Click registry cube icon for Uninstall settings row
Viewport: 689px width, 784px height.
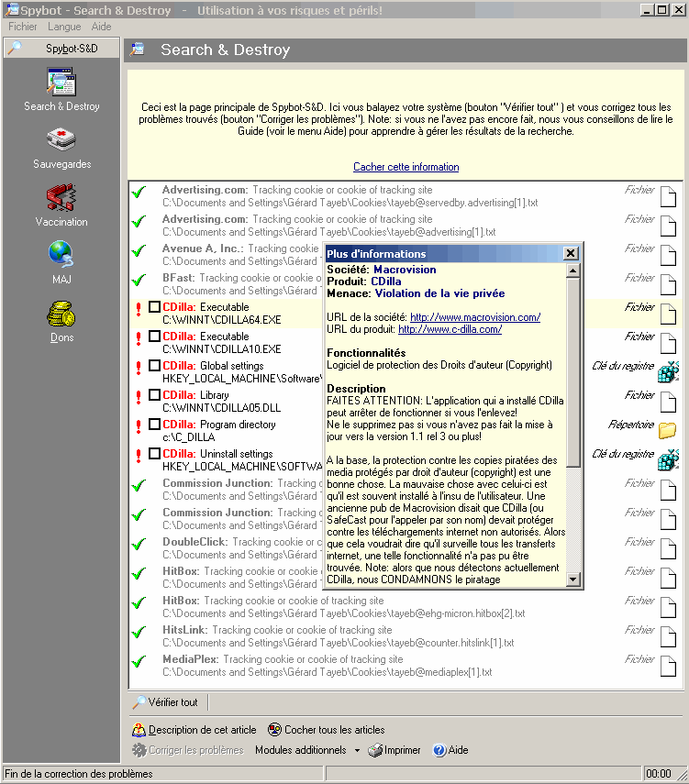(x=668, y=460)
